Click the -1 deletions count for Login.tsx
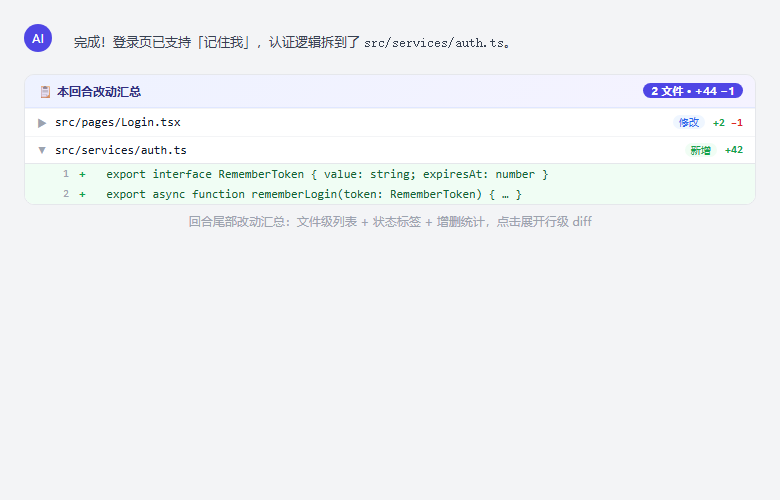Image resolution: width=780 pixels, height=500 pixels. coord(737,123)
